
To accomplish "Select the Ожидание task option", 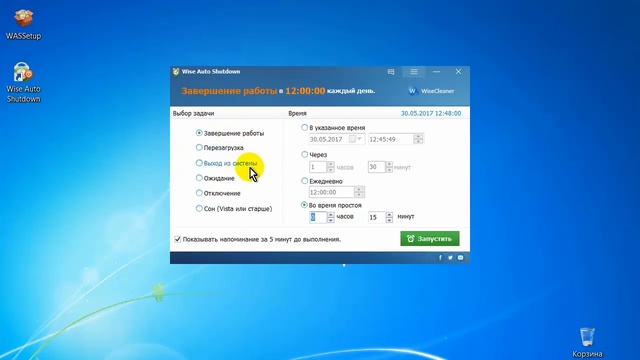I will [215, 178].
